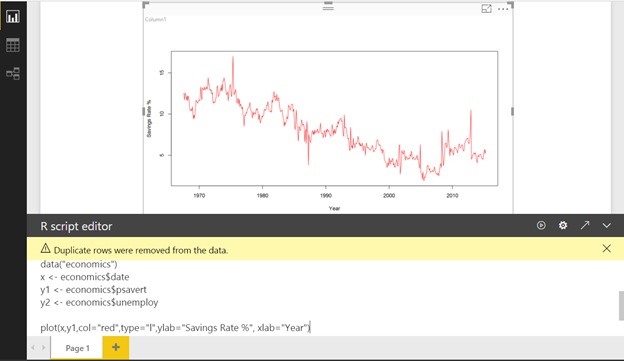Switch to the Data table view
624x361 pixels.
coord(13,45)
